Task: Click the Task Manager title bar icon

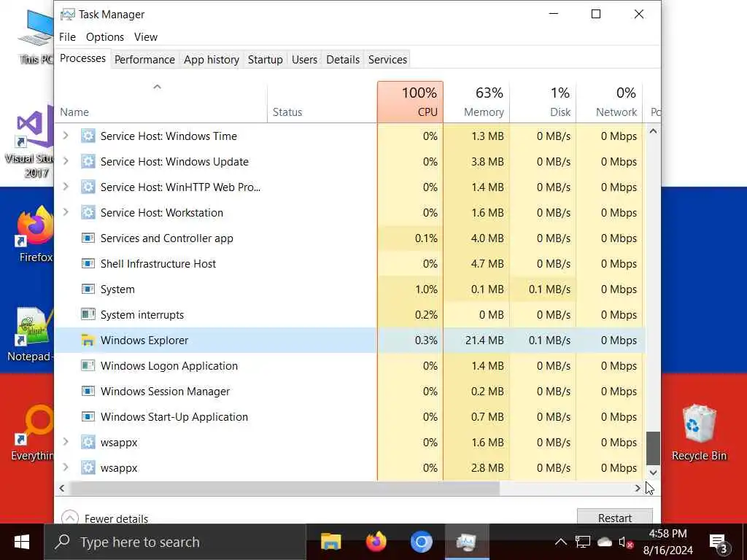Action: coord(68,15)
